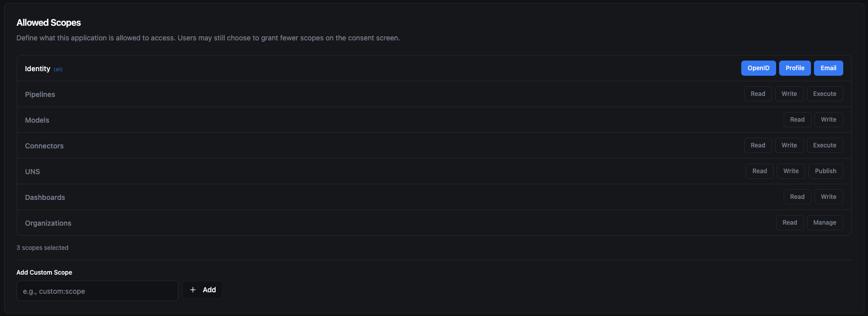Enable UNS Publish scope
868x316 pixels.
tap(825, 171)
